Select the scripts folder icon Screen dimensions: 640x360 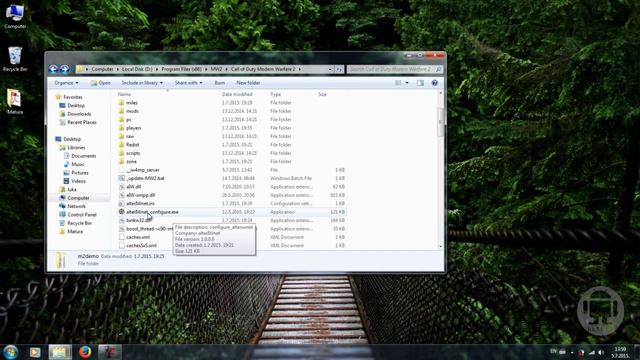pos(121,153)
